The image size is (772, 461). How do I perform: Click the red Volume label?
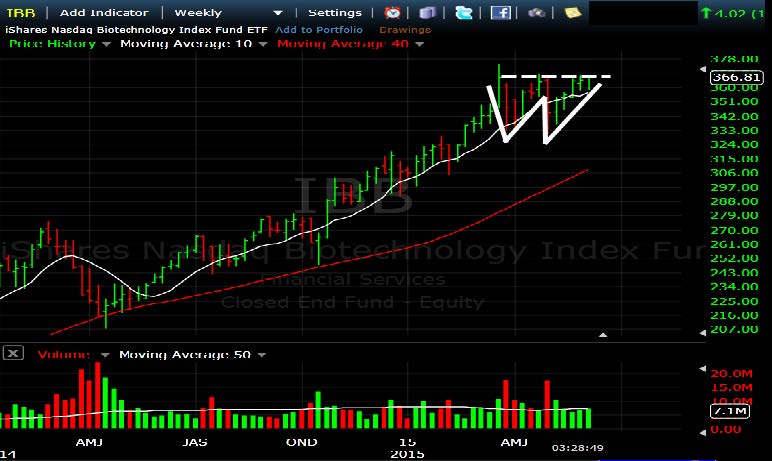point(64,355)
